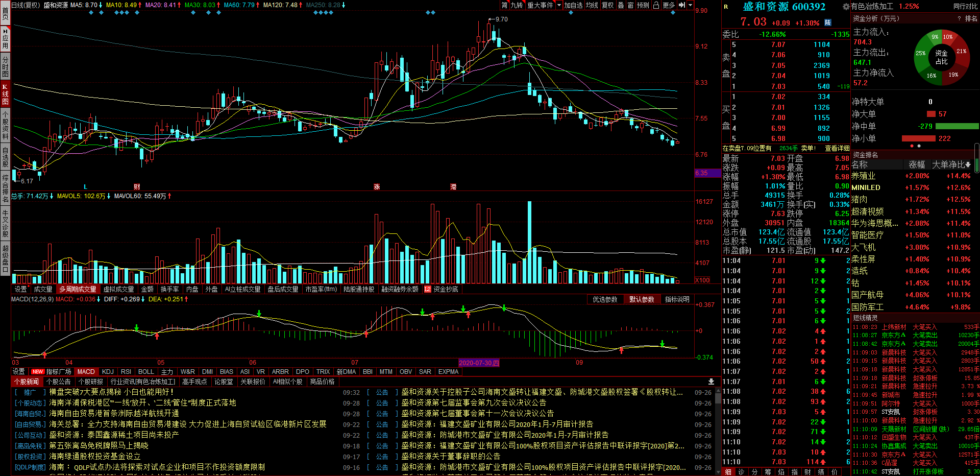This screenshot has width=980, height=476.
Task: Select 默认参数 default parameters option
Action: coord(642,299)
